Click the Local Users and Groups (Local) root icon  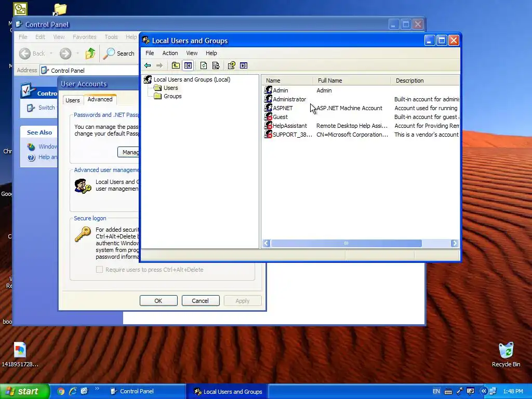pyautogui.click(x=148, y=79)
